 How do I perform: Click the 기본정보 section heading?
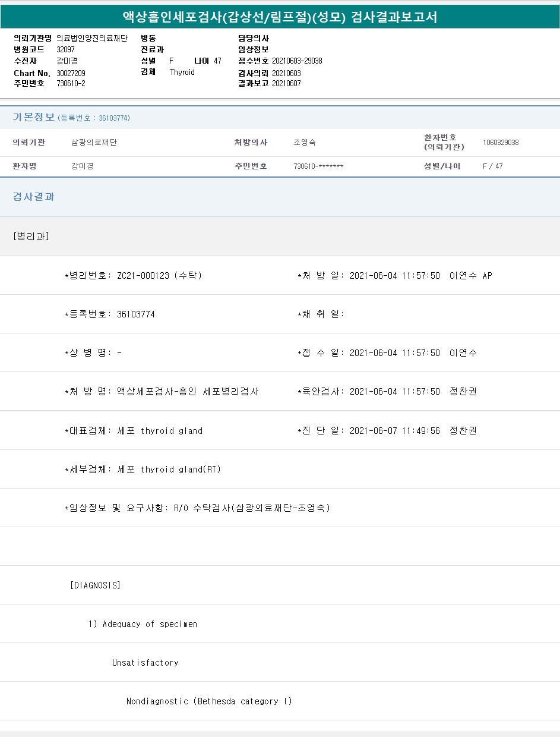(x=34, y=117)
